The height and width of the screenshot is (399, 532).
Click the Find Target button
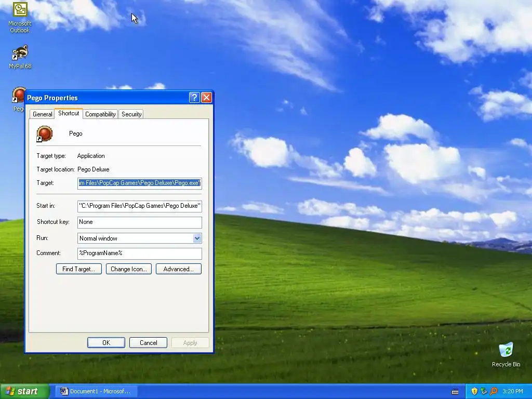[x=79, y=269]
